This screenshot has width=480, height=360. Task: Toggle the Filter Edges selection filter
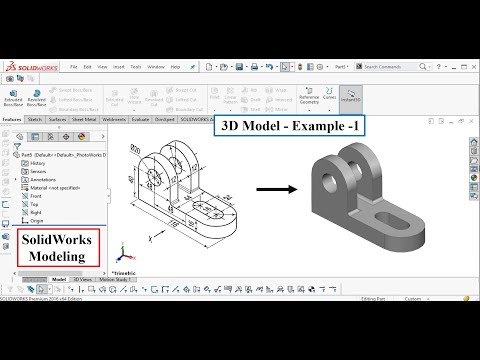tap(81, 289)
